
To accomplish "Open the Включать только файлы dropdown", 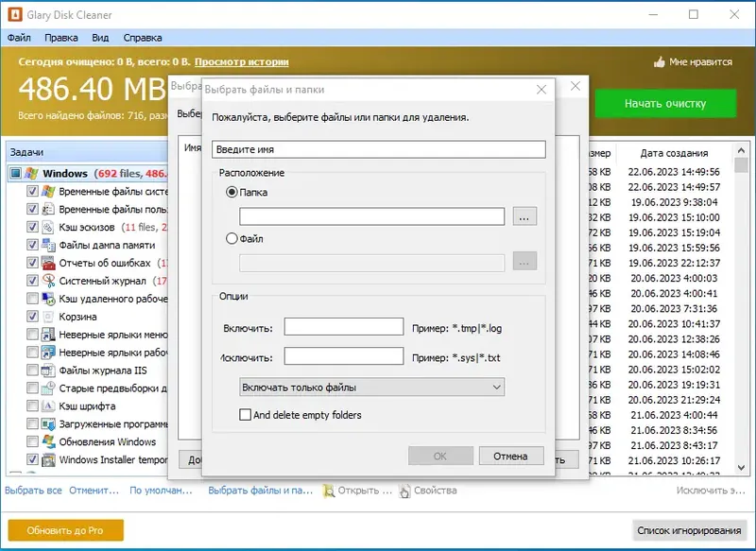I will [x=371, y=387].
